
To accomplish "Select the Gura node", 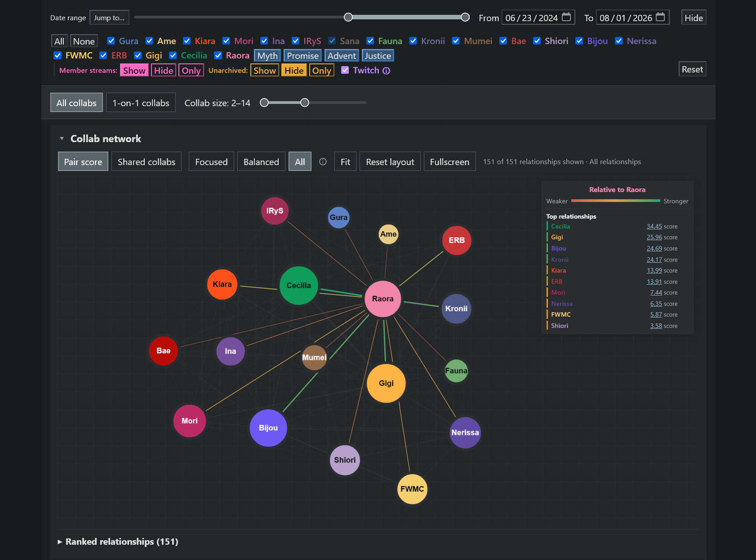I will pyautogui.click(x=338, y=217).
